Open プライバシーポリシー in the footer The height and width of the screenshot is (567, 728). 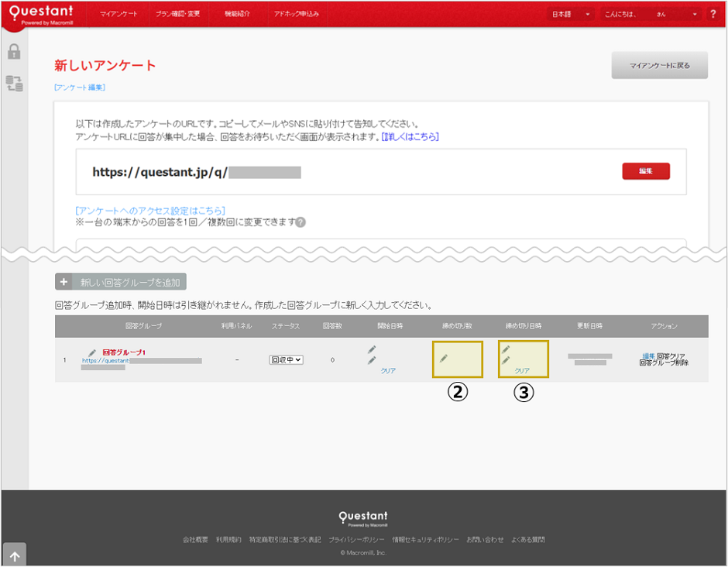[x=356, y=540]
